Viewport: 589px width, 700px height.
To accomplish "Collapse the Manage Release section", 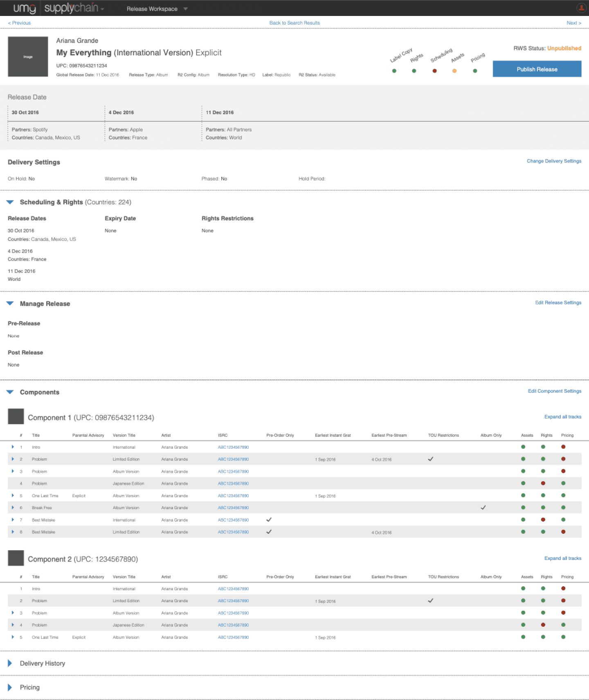I will [x=10, y=304].
